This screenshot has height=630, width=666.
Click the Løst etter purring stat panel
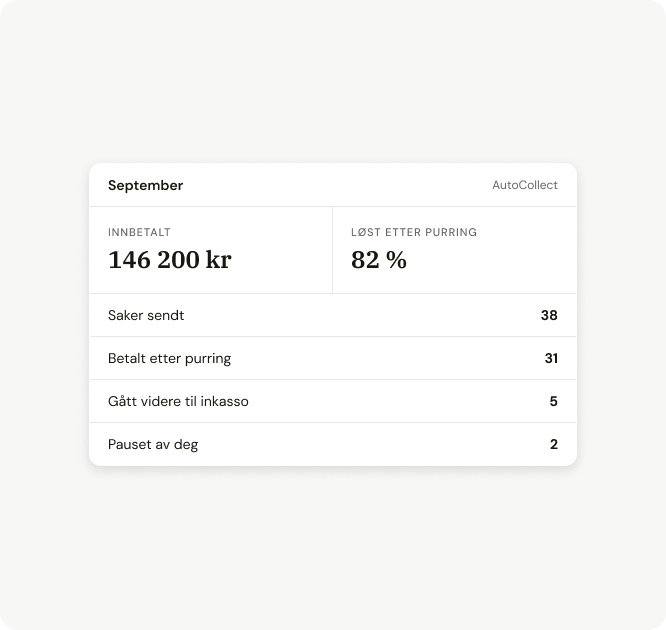tap(454, 250)
